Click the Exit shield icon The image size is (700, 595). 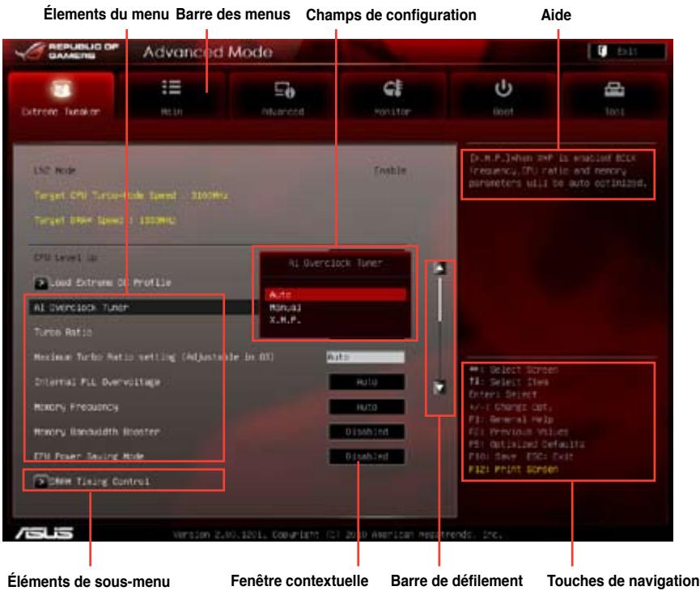click(602, 51)
